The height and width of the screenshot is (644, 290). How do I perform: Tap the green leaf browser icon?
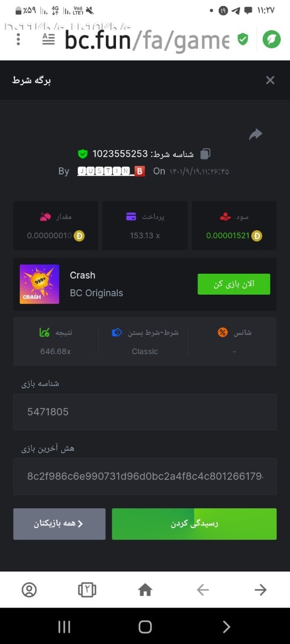[x=272, y=39]
